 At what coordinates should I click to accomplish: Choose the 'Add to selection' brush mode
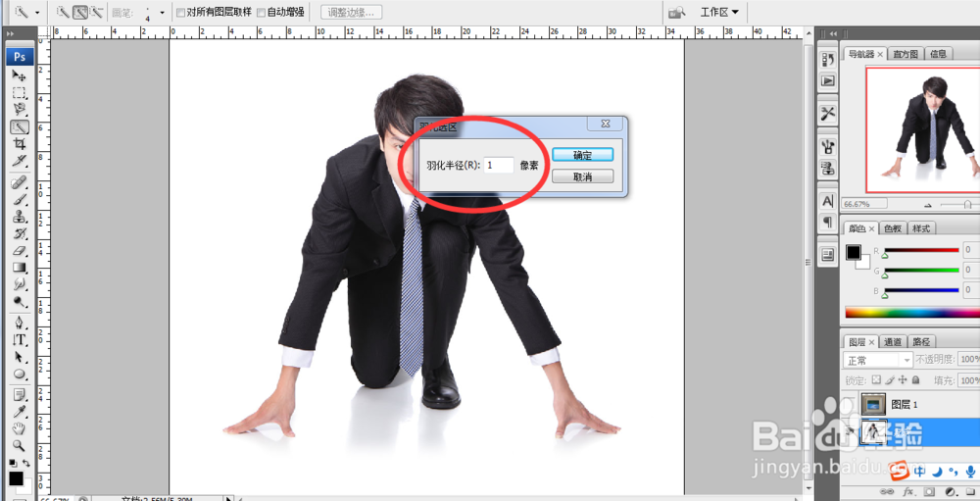click(x=80, y=12)
